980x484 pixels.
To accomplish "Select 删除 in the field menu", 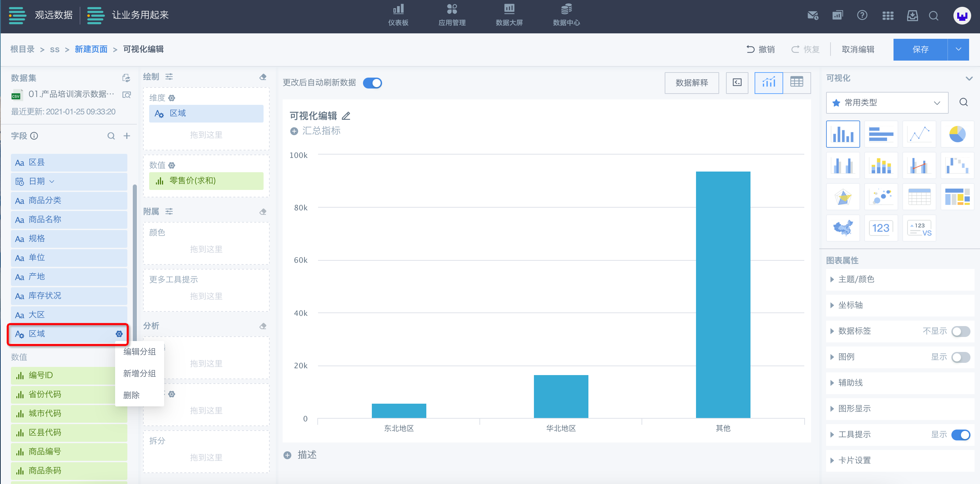I will (131, 395).
